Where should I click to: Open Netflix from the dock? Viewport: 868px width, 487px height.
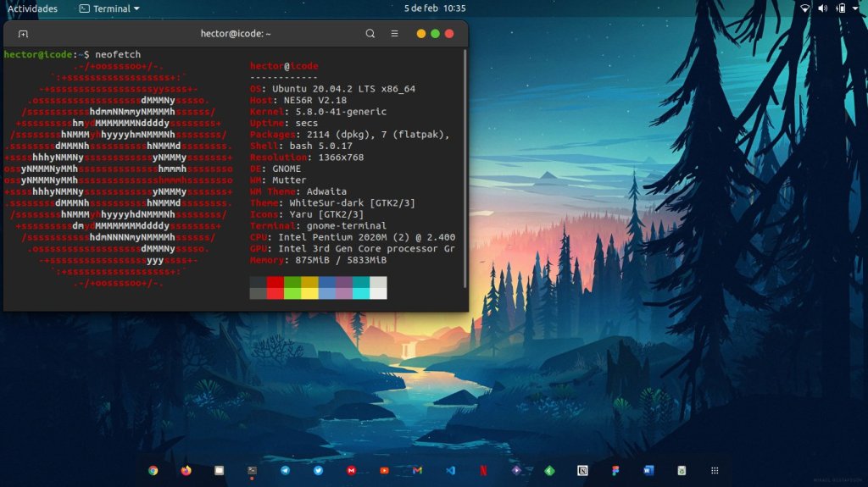(x=483, y=470)
